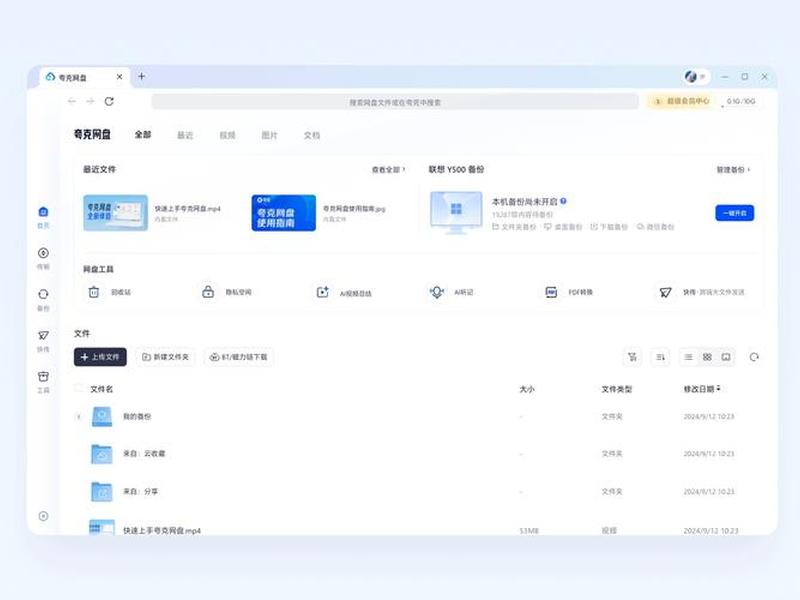This screenshot has width=800, height=600.
Task: Open the 快速上手夸克网盘.mp4 recent thumbnail
Action: [x=115, y=213]
